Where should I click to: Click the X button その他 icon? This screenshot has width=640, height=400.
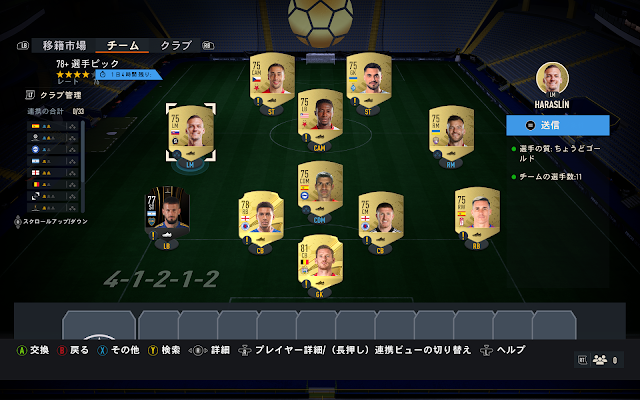(x=102, y=351)
